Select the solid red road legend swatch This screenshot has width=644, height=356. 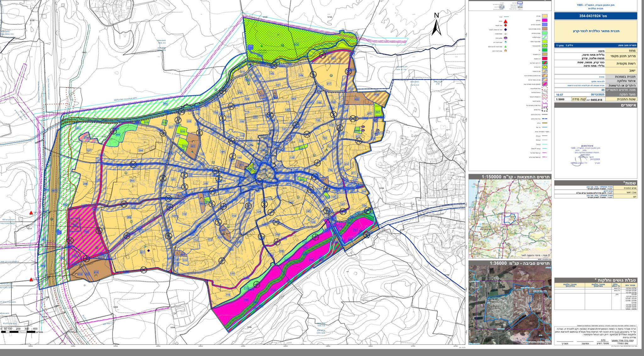[545, 58]
